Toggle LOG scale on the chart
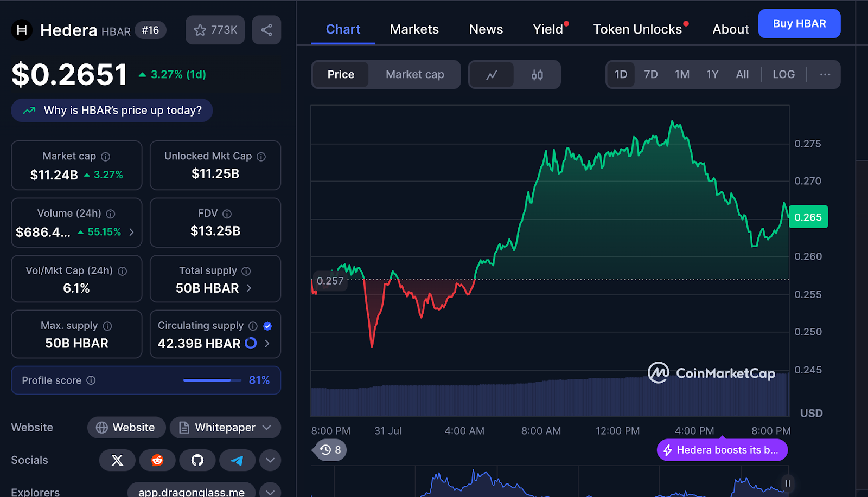This screenshot has width=868, height=497. 783,74
